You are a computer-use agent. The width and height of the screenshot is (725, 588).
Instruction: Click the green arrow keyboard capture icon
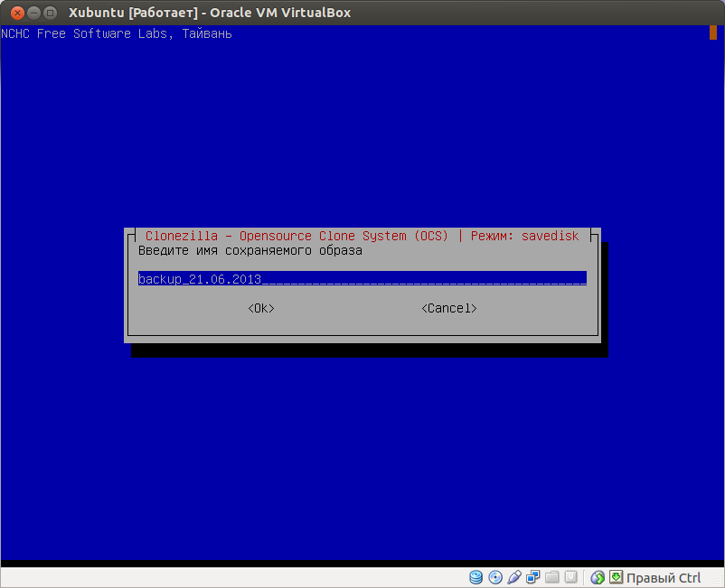pyautogui.click(x=616, y=577)
